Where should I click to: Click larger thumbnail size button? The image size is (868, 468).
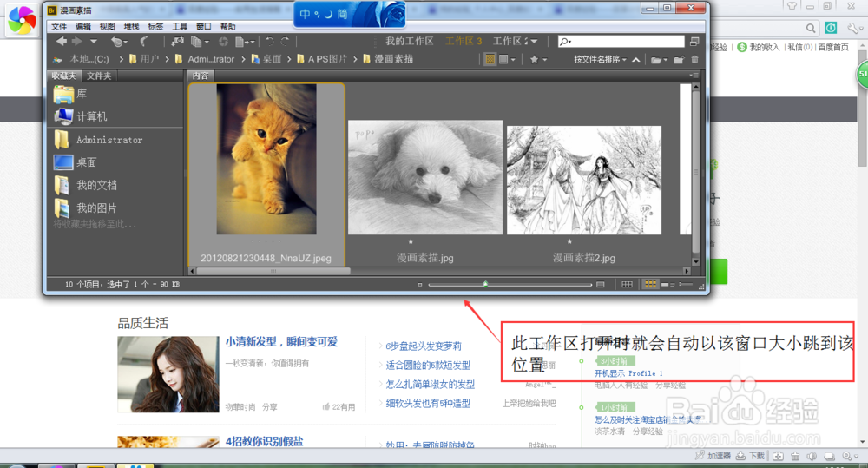[x=600, y=285]
